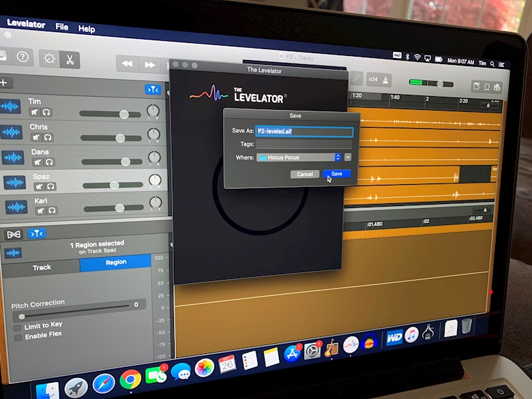The image size is (532, 399).
Task: Mute the Dana track
Action: click(38, 162)
